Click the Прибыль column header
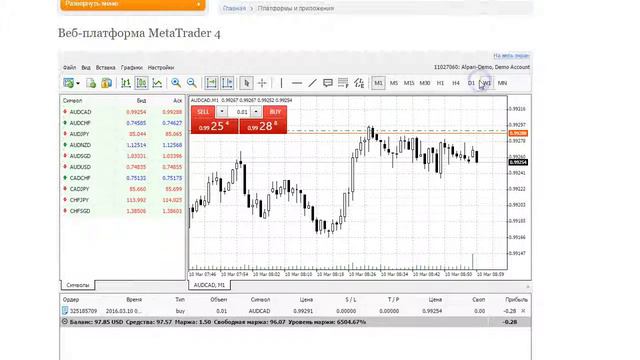This screenshot has height=360, width=640. pos(516,300)
